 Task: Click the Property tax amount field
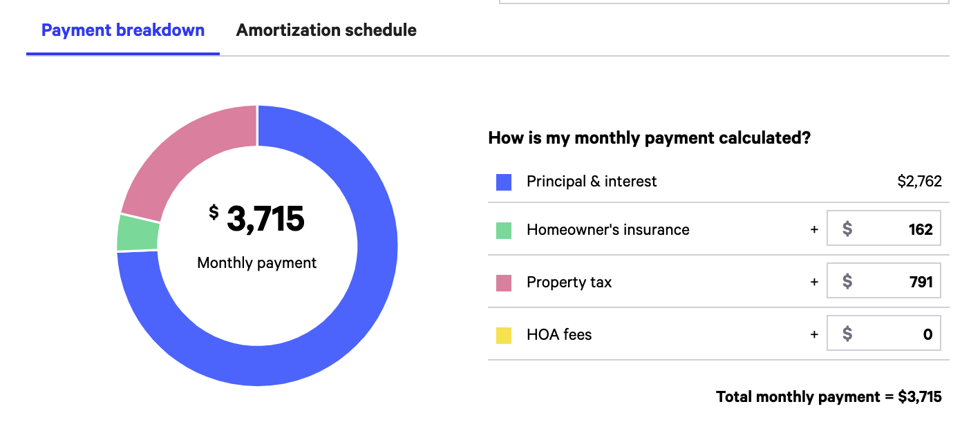(884, 282)
